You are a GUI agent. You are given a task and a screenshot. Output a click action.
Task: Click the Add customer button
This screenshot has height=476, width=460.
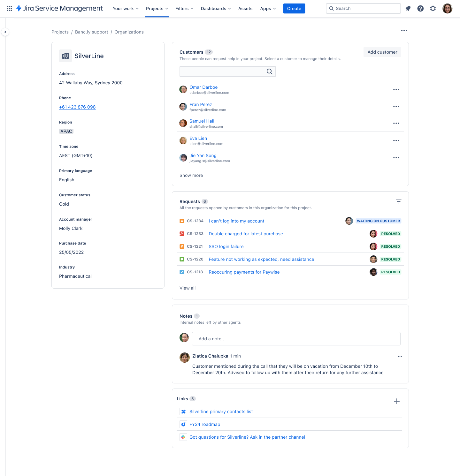(x=382, y=52)
